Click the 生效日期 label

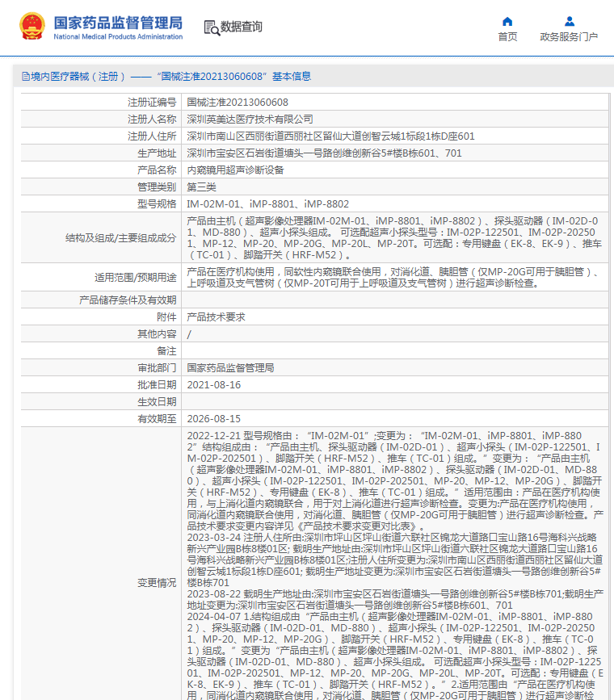(x=157, y=402)
